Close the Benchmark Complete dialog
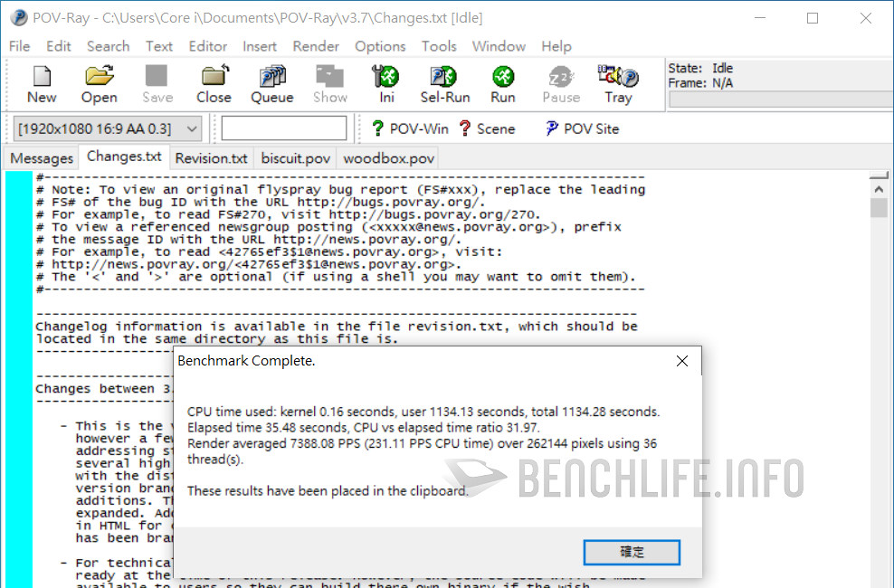Screen dimensions: 894x588 [682, 361]
